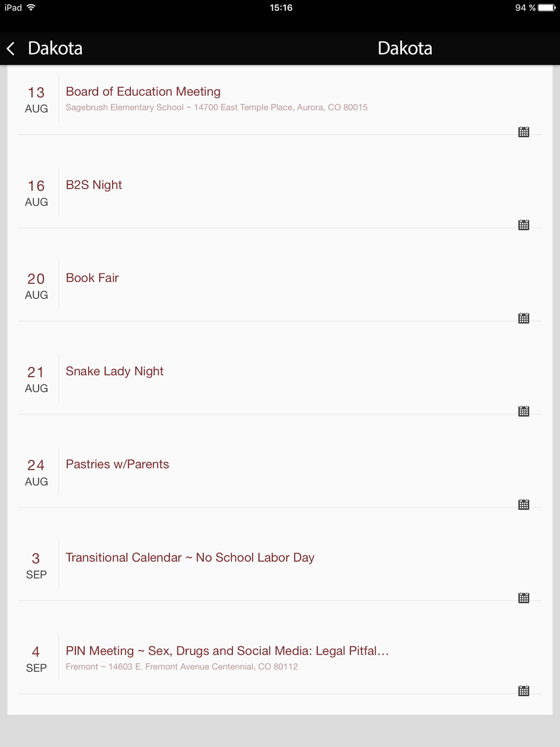Select the Book Fair event
This screenshot has height=747, width=560.
[x=92, y=278]
